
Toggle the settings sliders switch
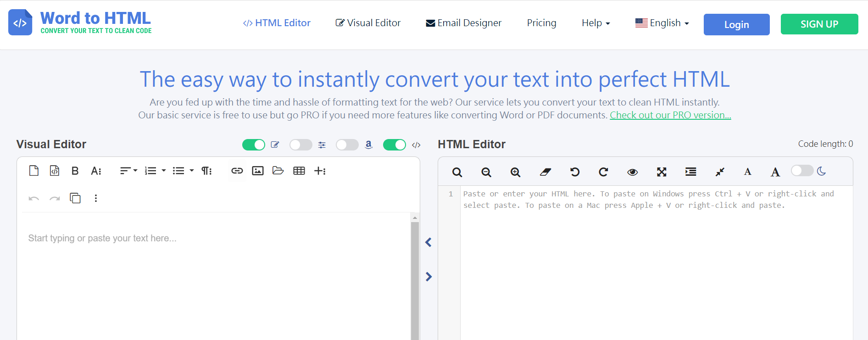click(x=301, y=145)
